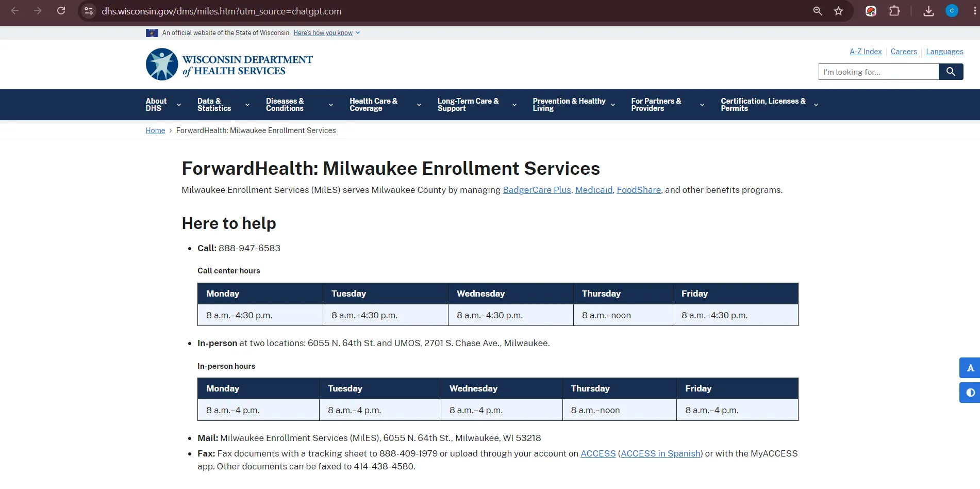This screenshot has height=489, width=980.
Task: Open the red extension icon in toolbar
Action: click(871, 11)
